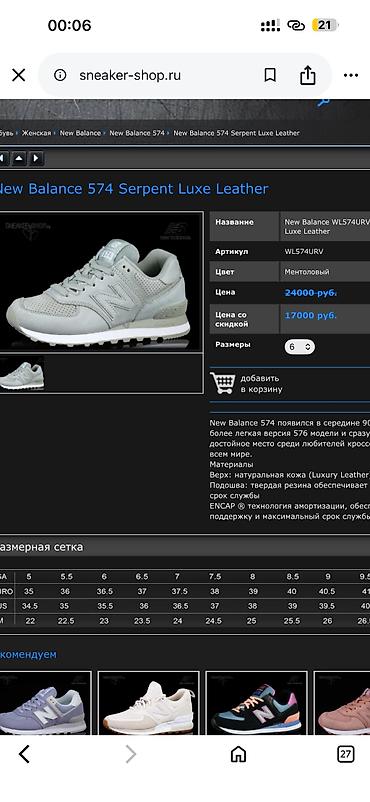
Task: Go back with the bottom back arrow
Action: pyautogui.click(x=24, y=754)
